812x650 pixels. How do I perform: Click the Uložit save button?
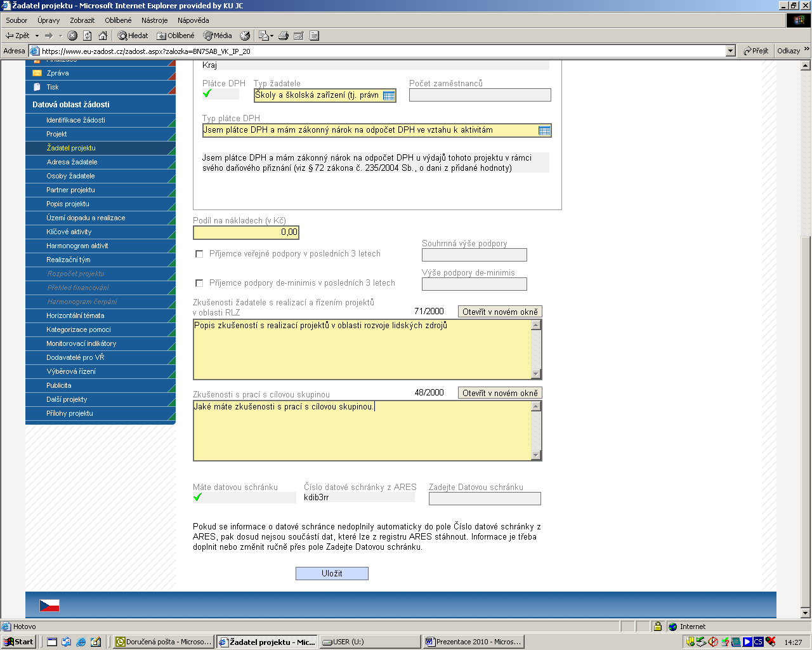tap(332, 573)
